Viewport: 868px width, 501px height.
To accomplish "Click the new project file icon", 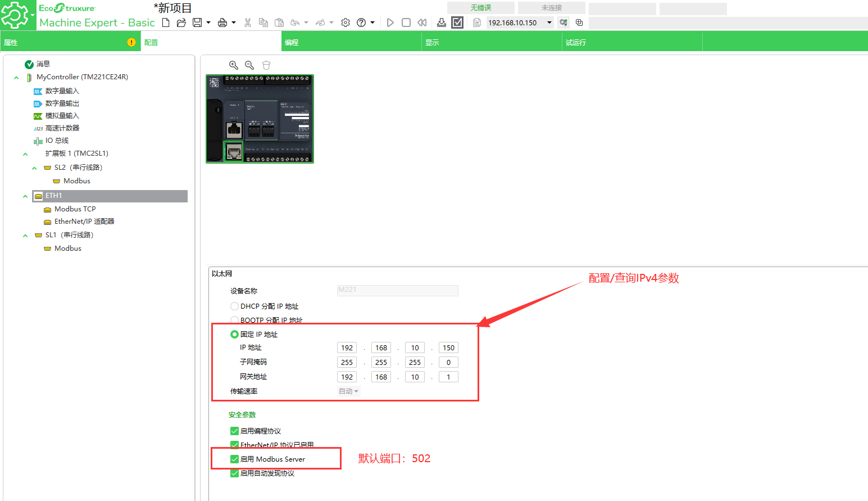I will [x=166, y=22].
